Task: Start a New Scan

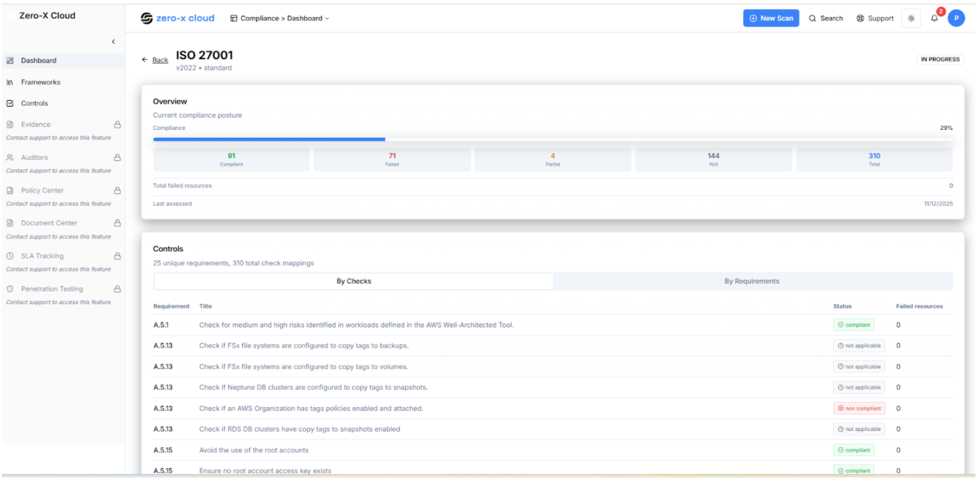Action: coord(771,18)
